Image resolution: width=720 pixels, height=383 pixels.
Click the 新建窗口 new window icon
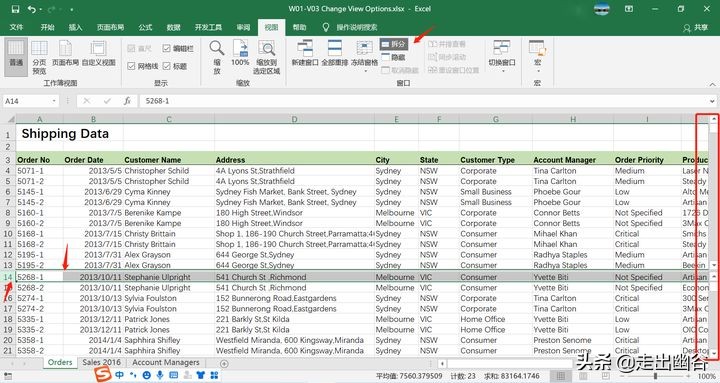[305, 53]
